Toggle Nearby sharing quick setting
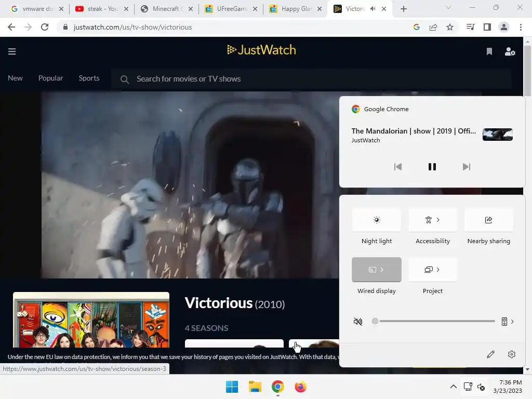The height and width of the screenshot is (399, 532). click(x=488, y=220)
